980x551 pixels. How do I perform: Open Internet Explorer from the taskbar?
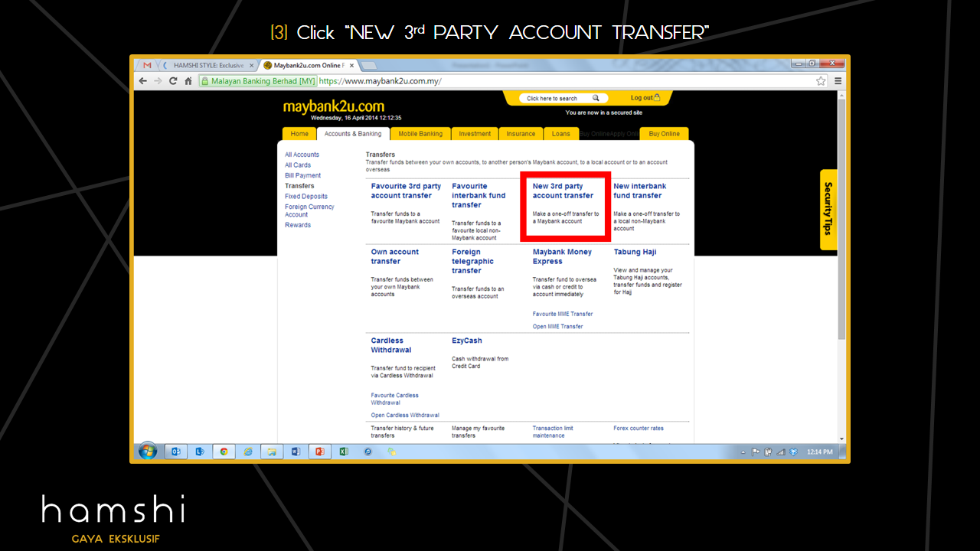click(248, 452)
